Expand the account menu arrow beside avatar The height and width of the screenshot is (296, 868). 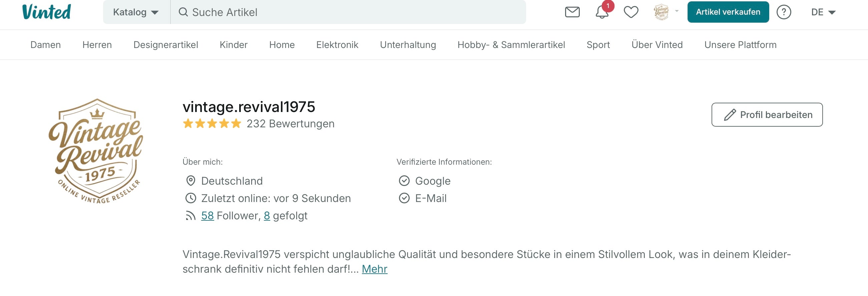(677, 11)
